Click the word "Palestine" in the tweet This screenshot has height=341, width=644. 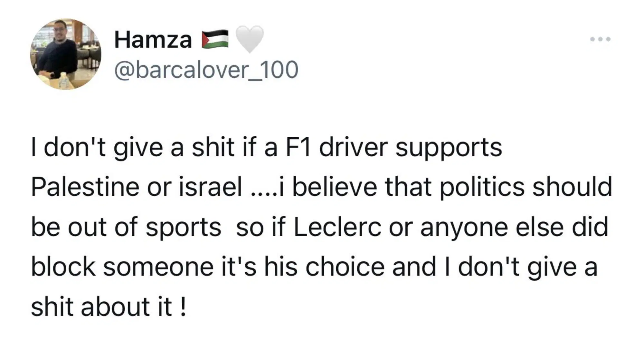85,187
